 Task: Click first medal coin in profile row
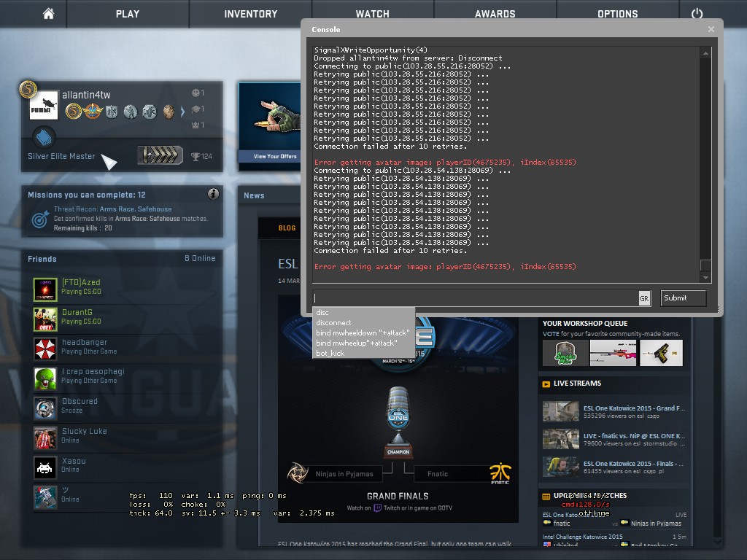pos(74,112)
